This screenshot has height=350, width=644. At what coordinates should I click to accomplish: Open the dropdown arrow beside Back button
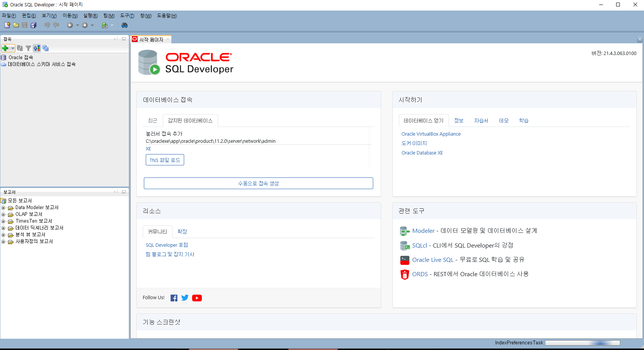[78, 25]
